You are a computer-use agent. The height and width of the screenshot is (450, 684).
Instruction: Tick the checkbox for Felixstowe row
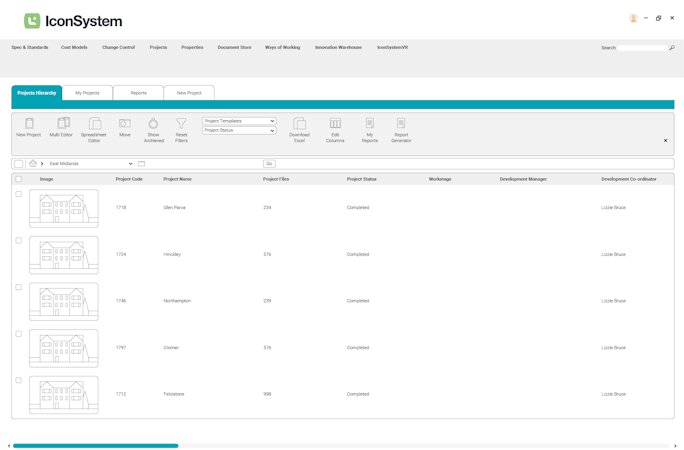[18, 380]
